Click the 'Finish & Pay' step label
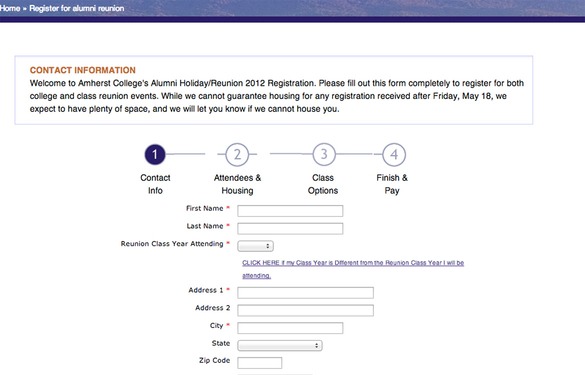The width and height of the screenshot is (585, 375). click(392, 184)
